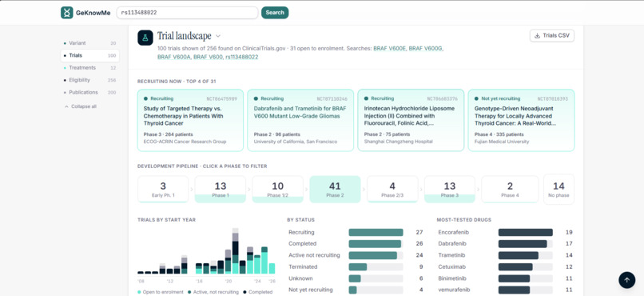
Task: Click the Encorafenib drug bar
Action: [526, 232]
